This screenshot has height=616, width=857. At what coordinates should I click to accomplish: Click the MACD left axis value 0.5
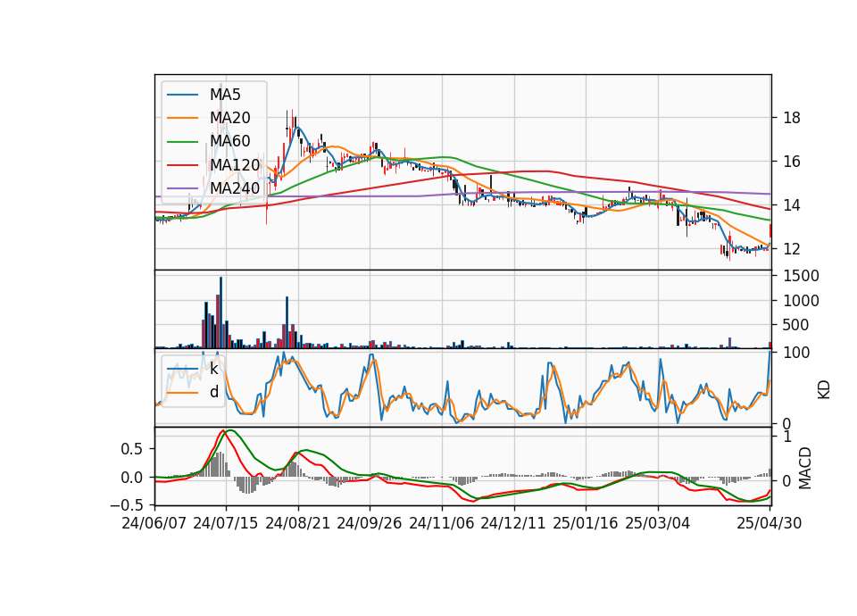click(x=130, y=449)
